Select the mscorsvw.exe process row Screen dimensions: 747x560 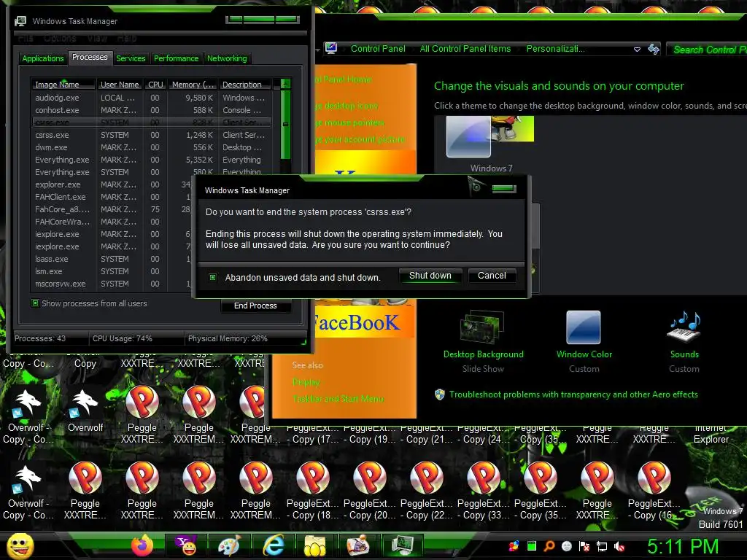click(112, 284)
